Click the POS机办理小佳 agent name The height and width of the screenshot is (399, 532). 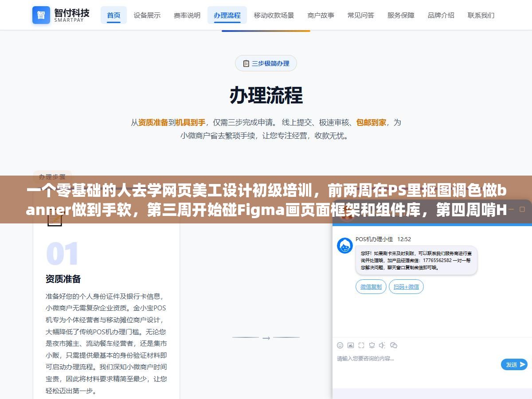pyautogui.click(x=374, y=239)
